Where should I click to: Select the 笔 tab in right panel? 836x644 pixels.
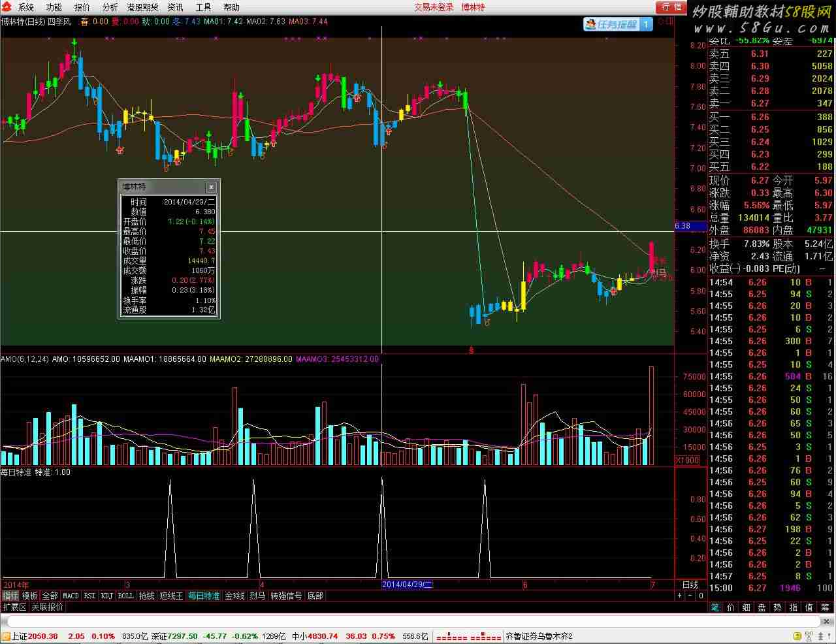pyautogui.click(x=715, y=607)
